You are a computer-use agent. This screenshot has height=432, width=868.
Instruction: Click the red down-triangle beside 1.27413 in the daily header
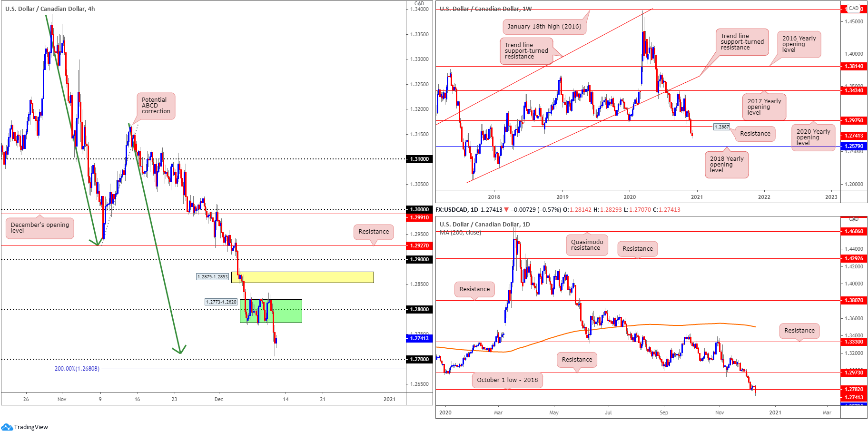[506, 210]
